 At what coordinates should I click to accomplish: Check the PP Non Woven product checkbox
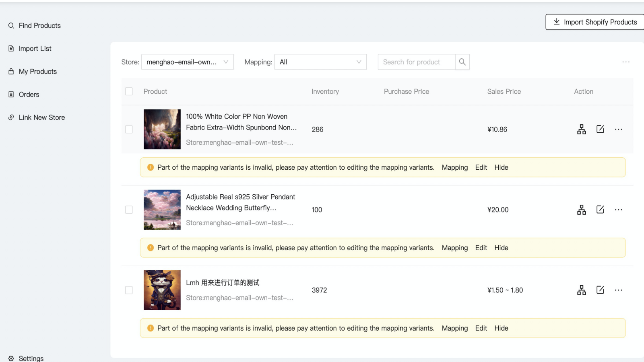(x=129, y=129)
